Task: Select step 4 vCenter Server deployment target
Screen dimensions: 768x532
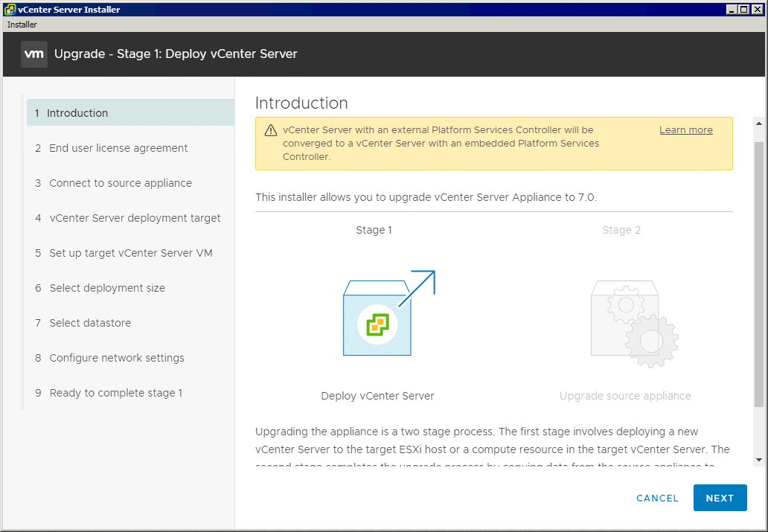Action: [x=135, y=218]
